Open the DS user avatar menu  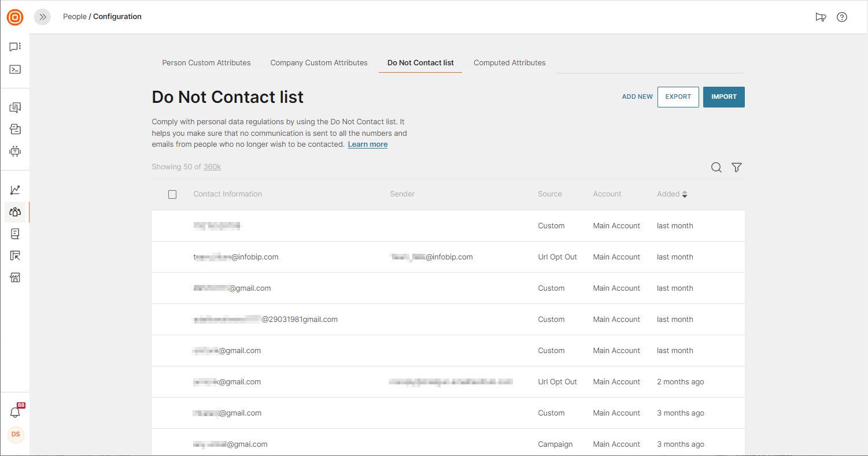[x=16, y=435]
